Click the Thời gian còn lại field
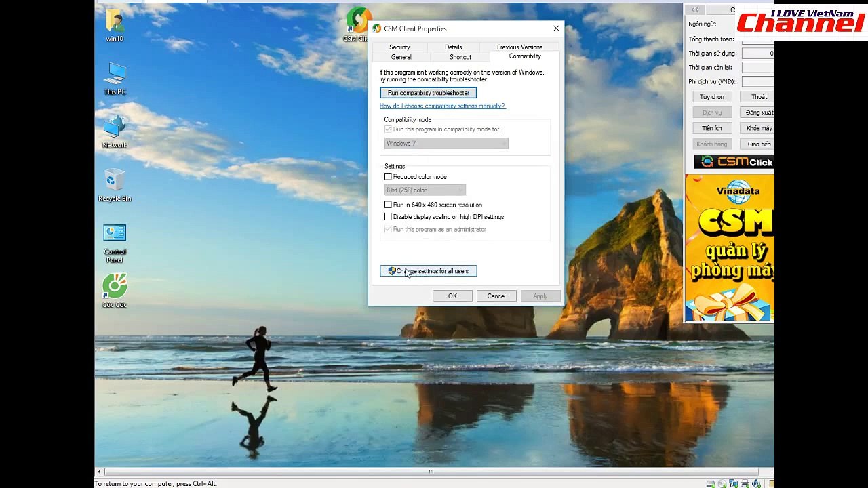This screenshot has height=488, width=868. click(757, 68)
